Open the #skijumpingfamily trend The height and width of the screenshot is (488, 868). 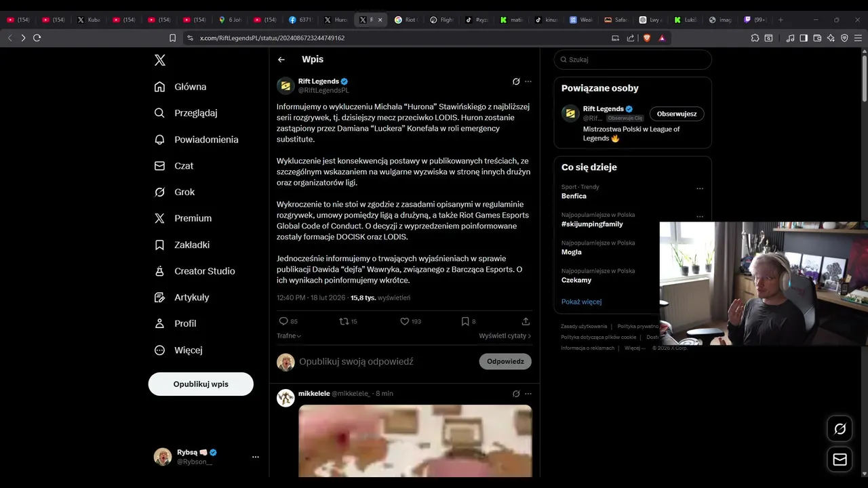coord(592,224)
